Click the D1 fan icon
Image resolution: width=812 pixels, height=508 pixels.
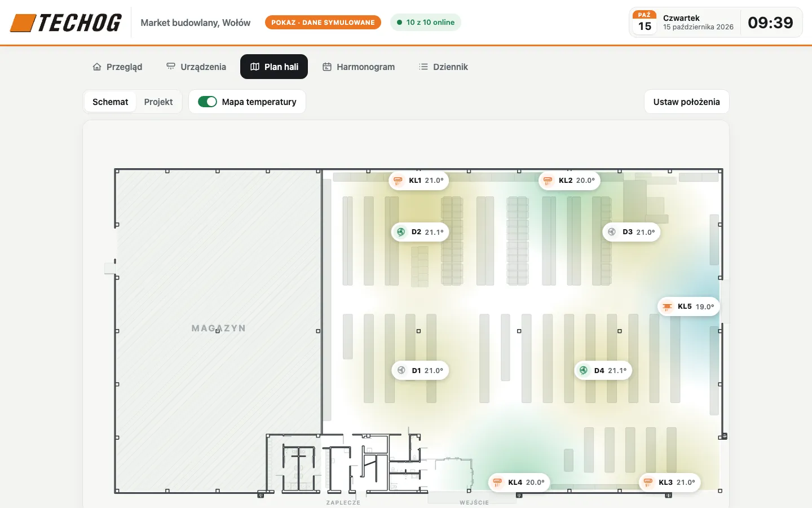point(401,370)
